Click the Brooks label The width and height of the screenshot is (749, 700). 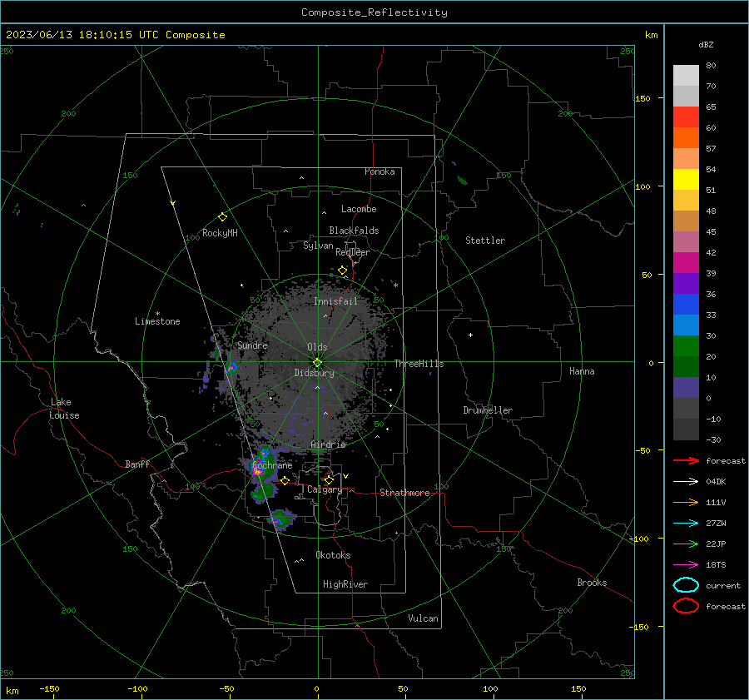tap(592, 583)
